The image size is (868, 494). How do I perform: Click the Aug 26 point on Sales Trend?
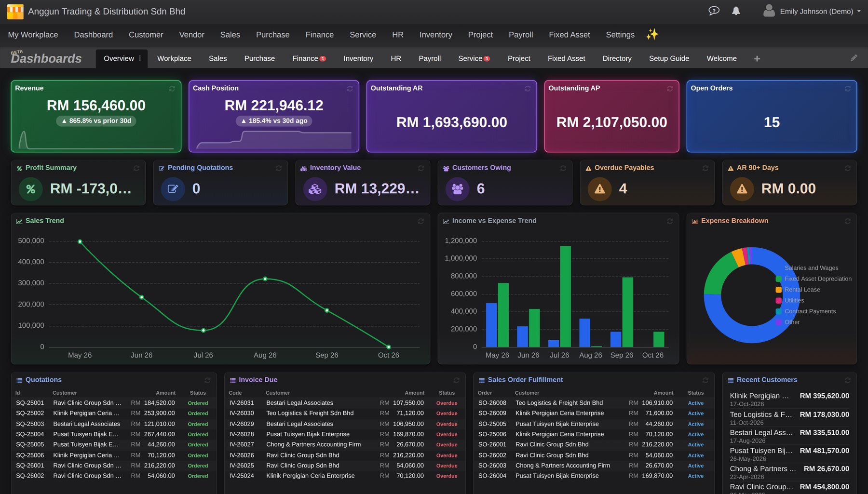(265, 279)
